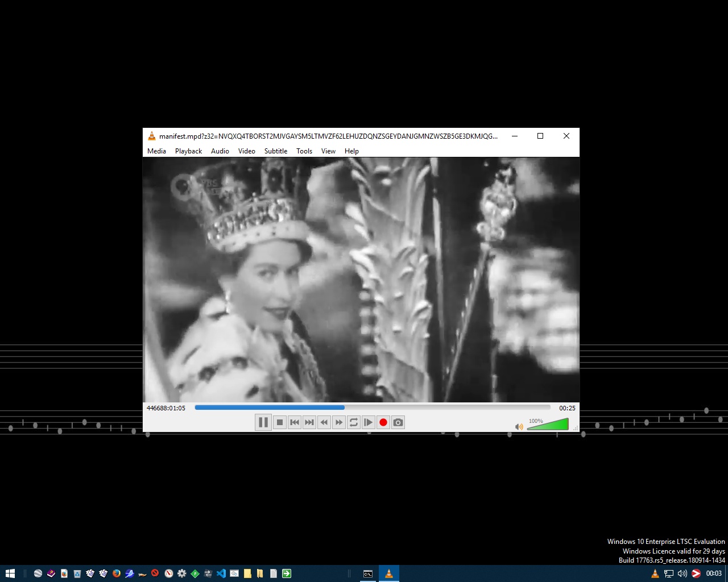Screen dimensions: 728x582
Task: Click the video display area
Action: click(x=361, y=280)
